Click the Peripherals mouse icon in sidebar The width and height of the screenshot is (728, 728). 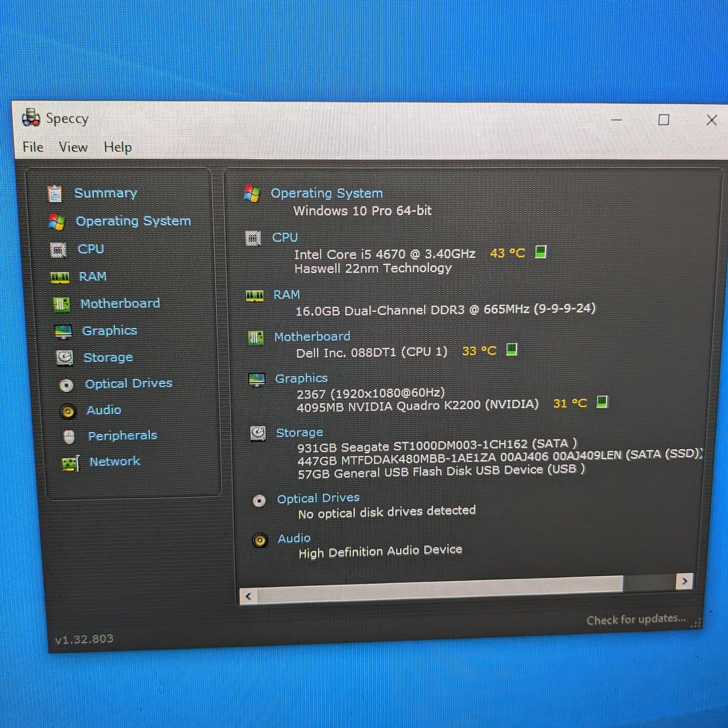point(69,437)
